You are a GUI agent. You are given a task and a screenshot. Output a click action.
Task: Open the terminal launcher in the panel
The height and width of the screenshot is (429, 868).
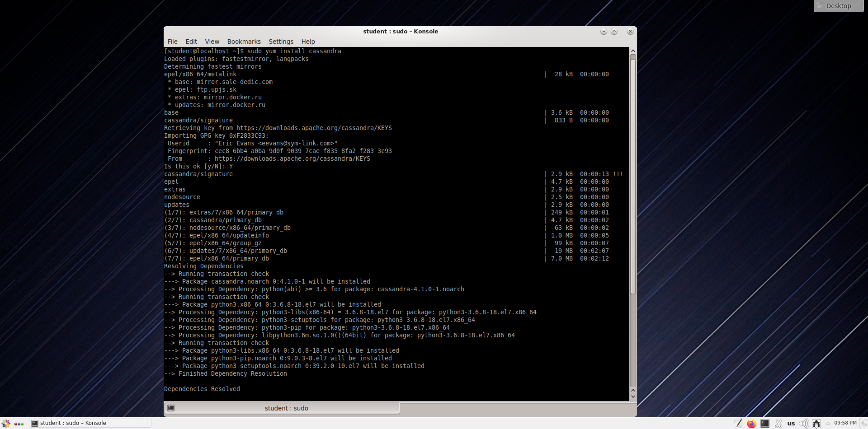click(x=765, y=423)
